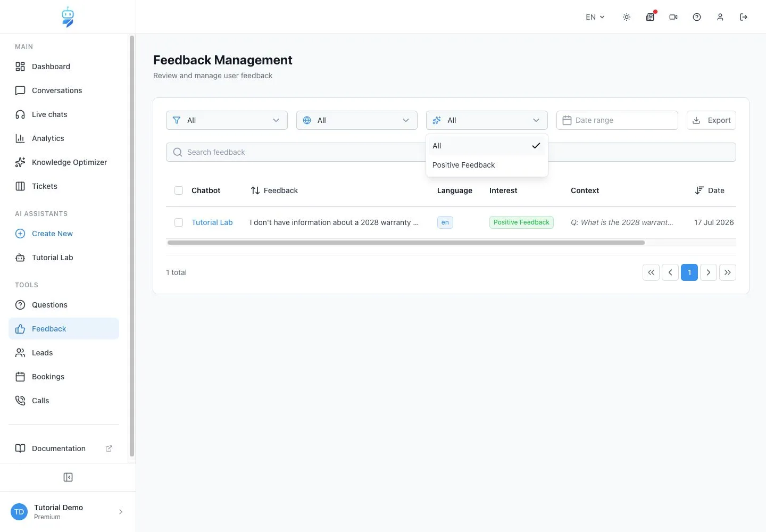Click TD avatar for Tutorial Demo

[19, 512]
